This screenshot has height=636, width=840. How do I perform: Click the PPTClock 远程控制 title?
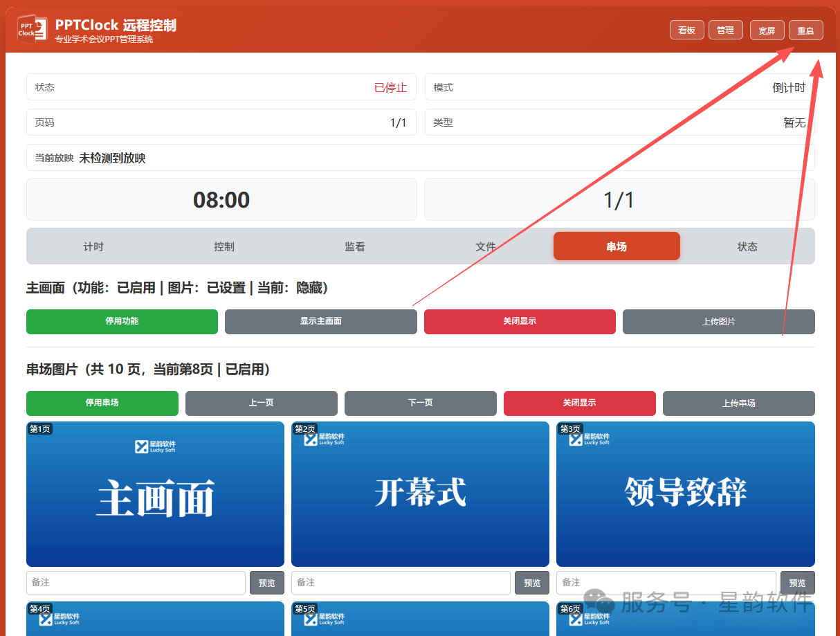point(116,26)
